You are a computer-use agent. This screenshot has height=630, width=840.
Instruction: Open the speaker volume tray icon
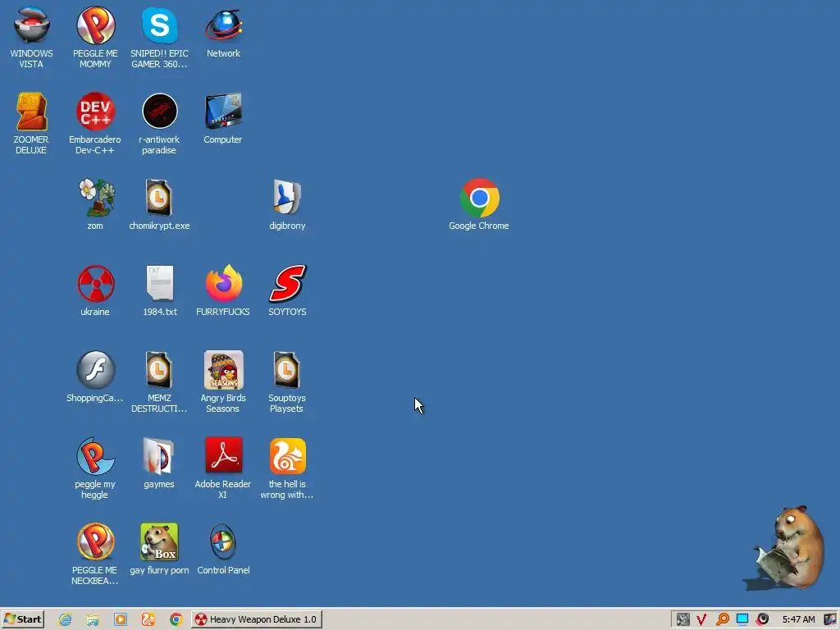pos(763,620)
